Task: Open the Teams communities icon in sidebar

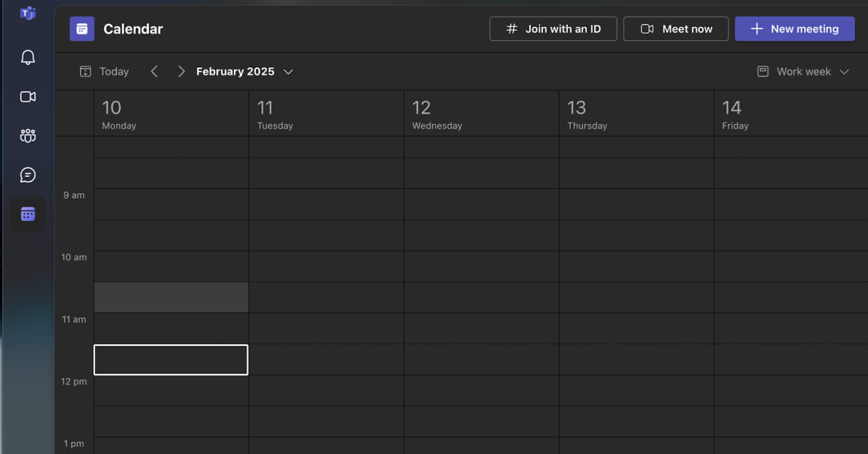Action: (x=27, y=136)
